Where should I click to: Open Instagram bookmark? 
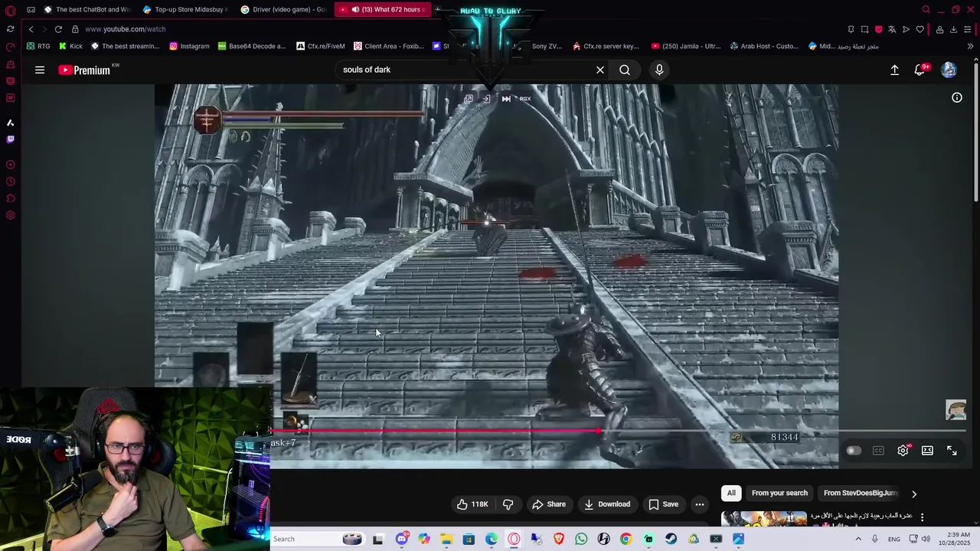[x=189, y=46]
